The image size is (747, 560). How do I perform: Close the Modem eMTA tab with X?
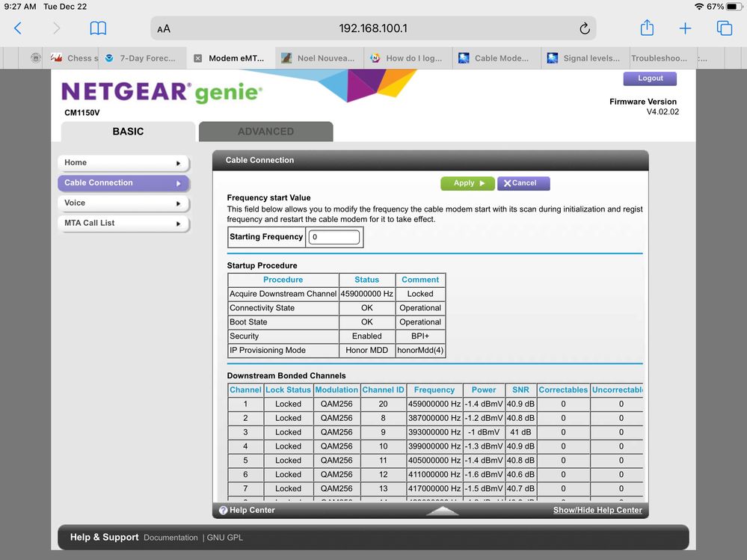coord(197,58)
